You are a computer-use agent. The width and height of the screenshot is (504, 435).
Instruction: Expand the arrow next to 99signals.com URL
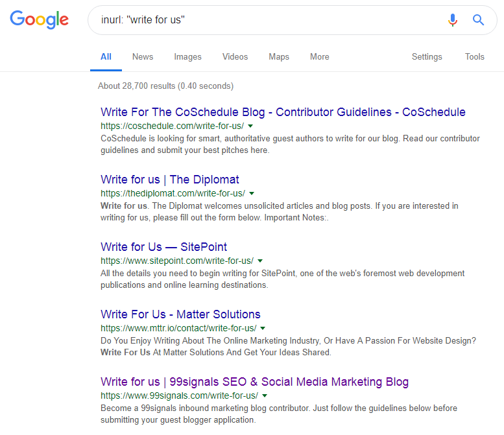[x=265, y=396]
